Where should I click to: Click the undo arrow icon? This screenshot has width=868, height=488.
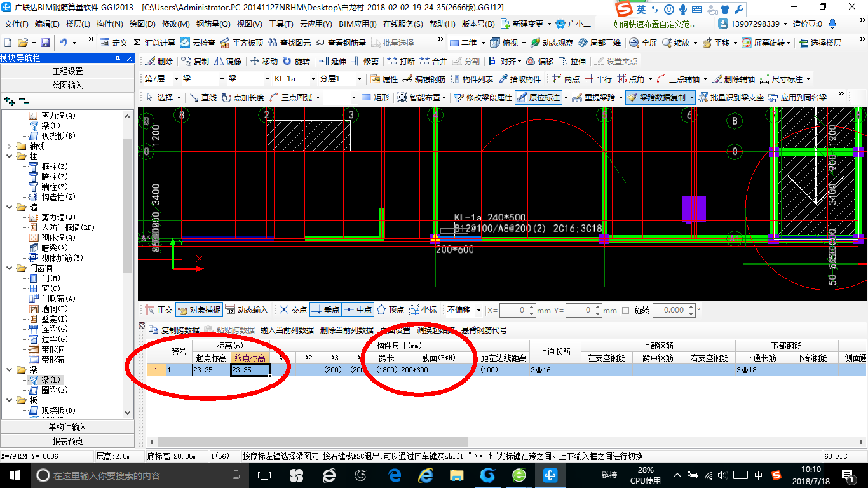pyautogui.click(x=64, y=43)
